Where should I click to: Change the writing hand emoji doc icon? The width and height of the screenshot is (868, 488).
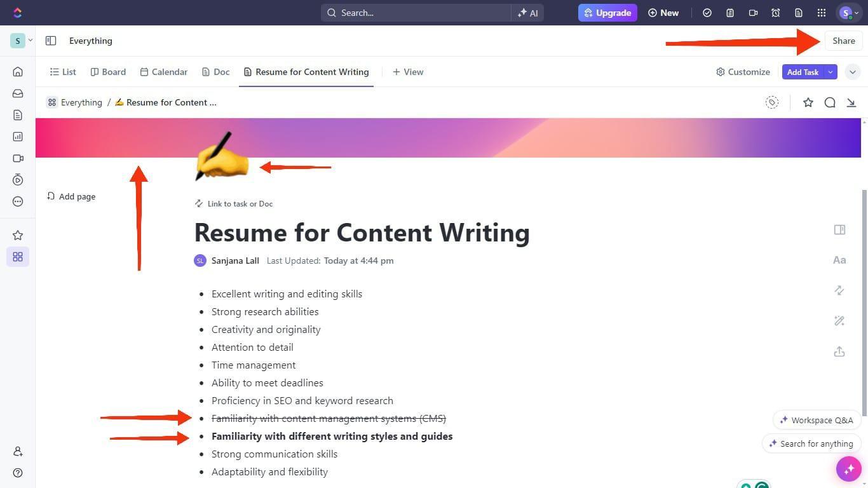pyautogui.click(x=222, y=156)
